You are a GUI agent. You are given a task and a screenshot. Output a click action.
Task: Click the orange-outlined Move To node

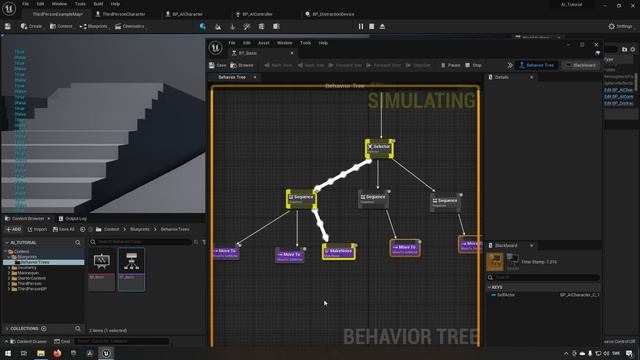pos(405,248)
